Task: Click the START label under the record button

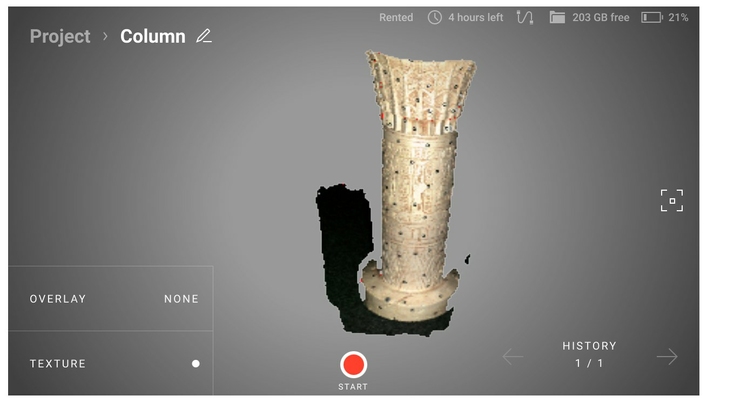Action: [x=353, y=387]
